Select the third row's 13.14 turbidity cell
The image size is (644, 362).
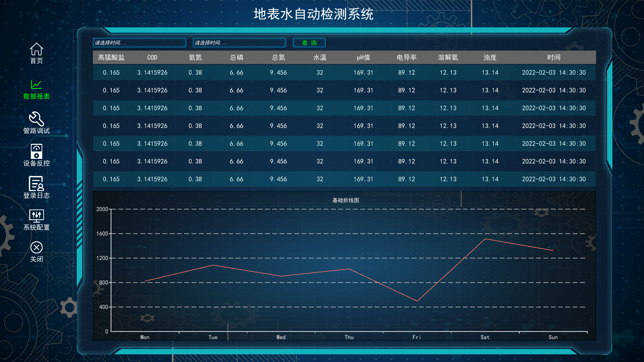tap(490, 108)
